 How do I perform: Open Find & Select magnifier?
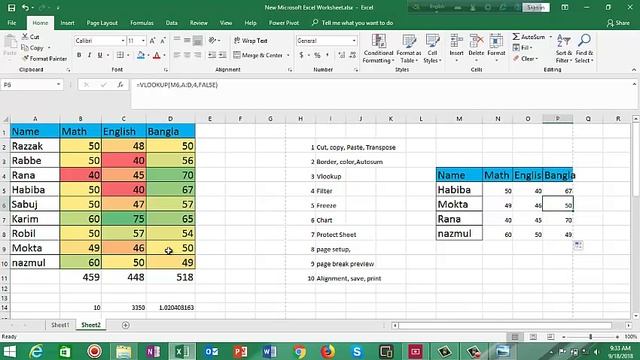584,49
